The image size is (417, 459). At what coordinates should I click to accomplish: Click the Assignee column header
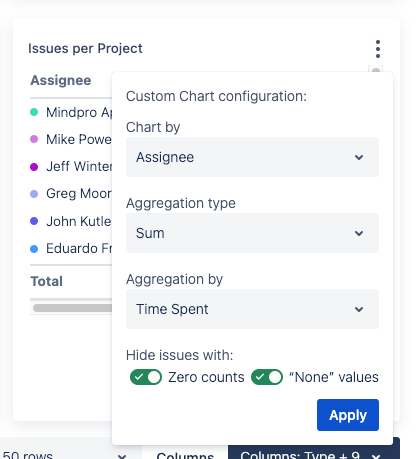point(61,80)
